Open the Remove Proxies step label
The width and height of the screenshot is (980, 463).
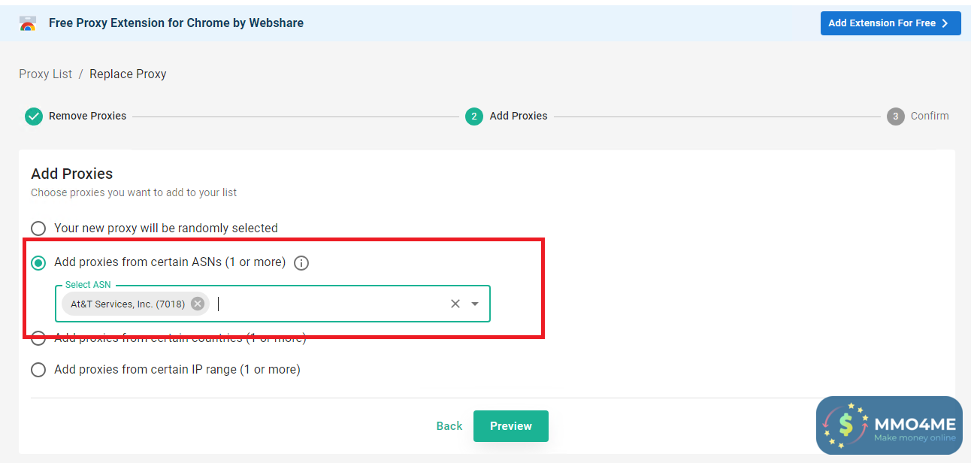(x=87, y=117)
